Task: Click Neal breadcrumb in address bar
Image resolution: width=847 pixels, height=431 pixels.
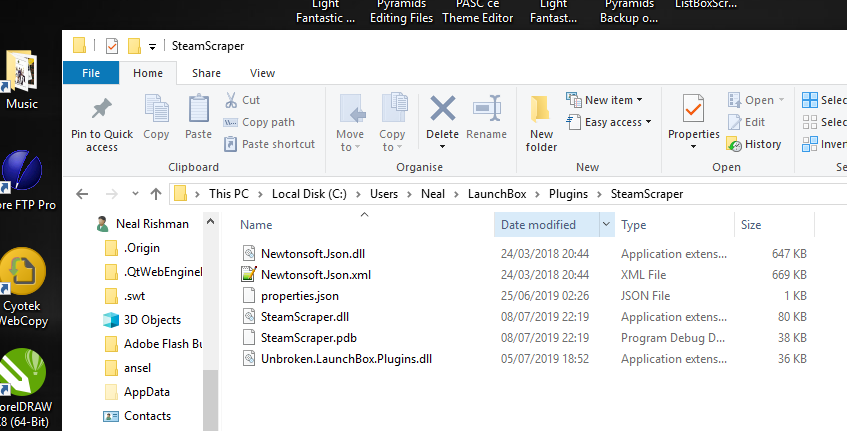Action: coord(433,194)
